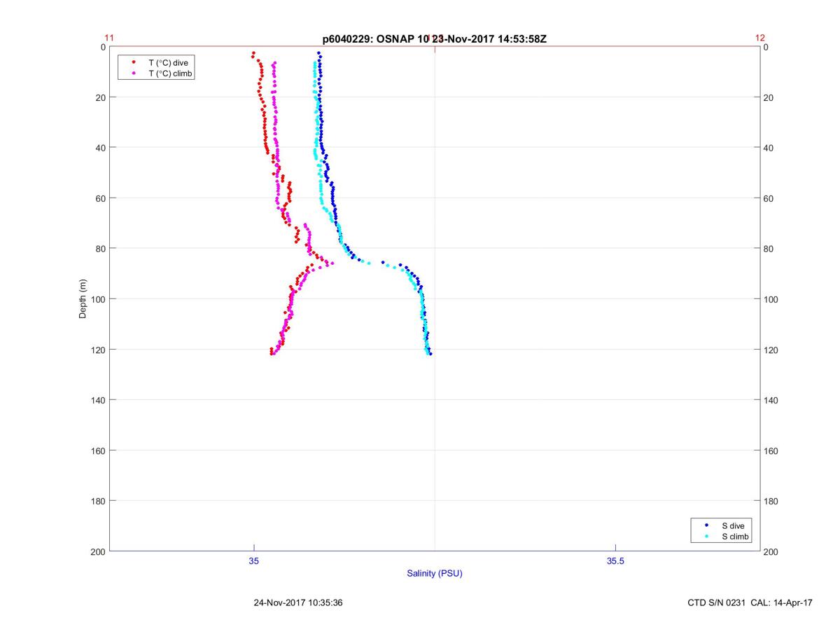Click right-axis depth tick '40'
The height and width of the screenshot is (620, 840).
pos(769,148)
